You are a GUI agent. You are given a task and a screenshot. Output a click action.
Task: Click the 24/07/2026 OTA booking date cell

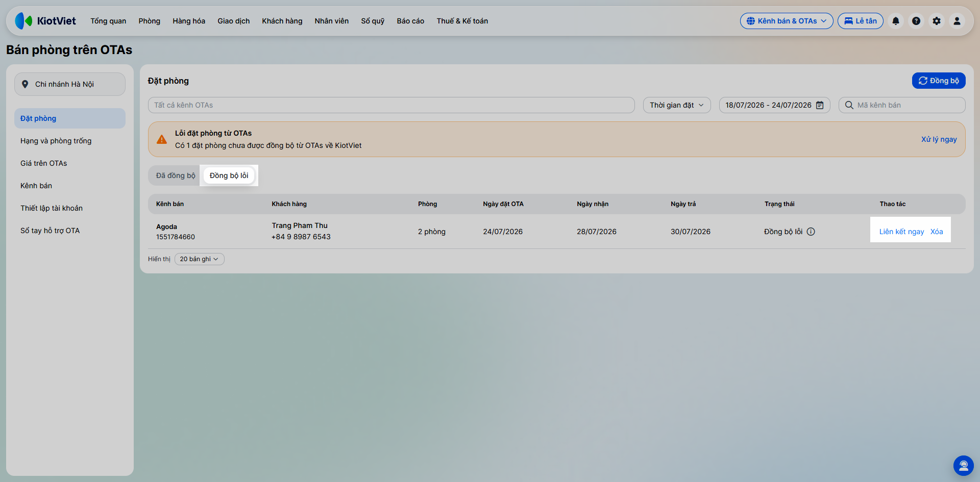point(503,232)
